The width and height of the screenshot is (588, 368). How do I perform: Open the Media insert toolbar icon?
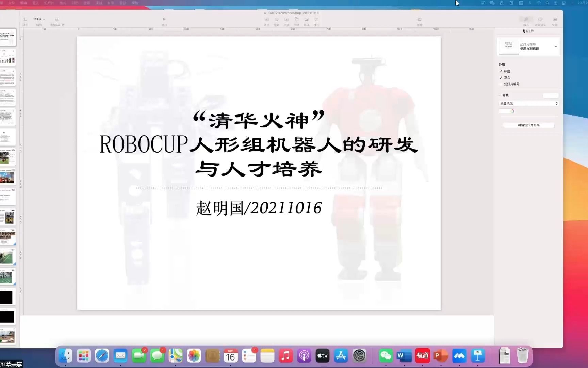[x=307, y=19]
